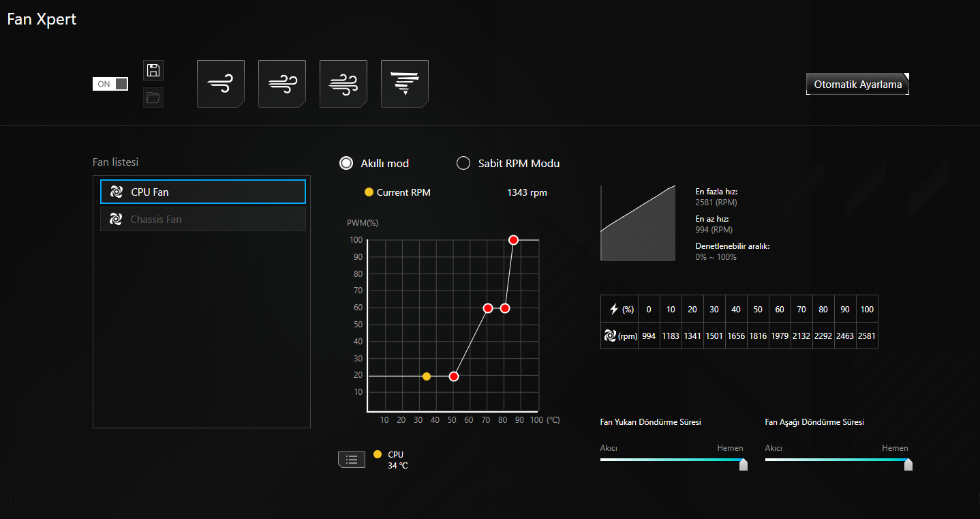Click the load profile folder icon
Screen dimensions: 980x519
[x=153, y=98]
